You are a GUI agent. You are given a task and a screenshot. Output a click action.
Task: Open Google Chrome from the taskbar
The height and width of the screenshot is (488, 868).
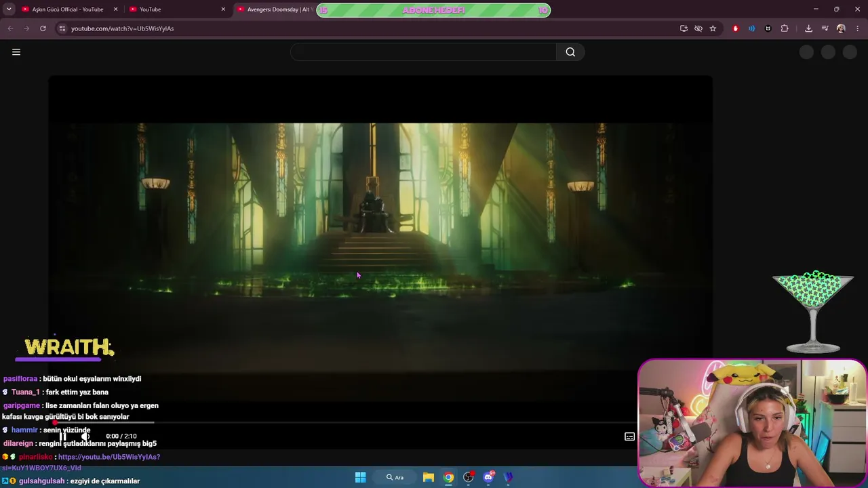[x=448, y=477]
